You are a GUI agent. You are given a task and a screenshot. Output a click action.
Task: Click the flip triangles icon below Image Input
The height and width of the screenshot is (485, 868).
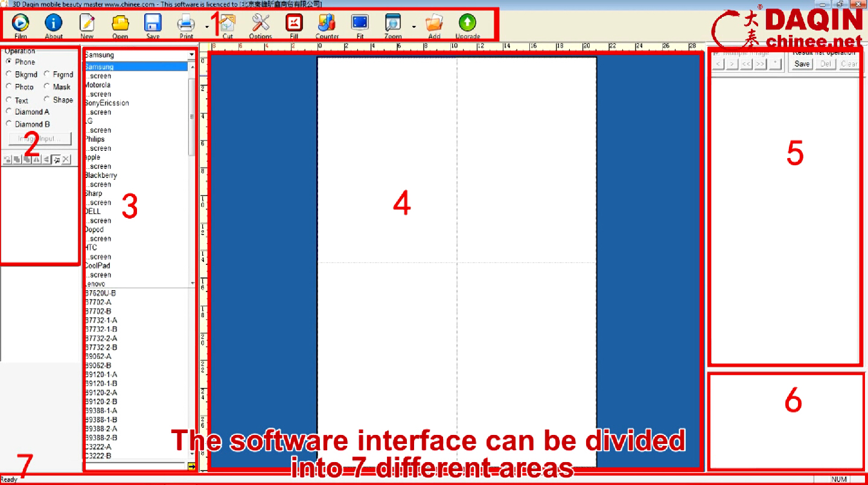(x=37, y=160)
